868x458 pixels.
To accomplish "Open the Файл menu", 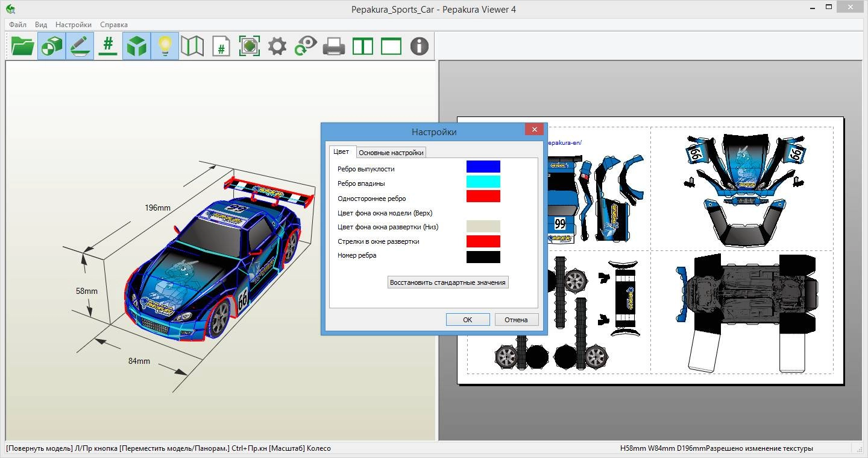I will [x=17, y=25].
